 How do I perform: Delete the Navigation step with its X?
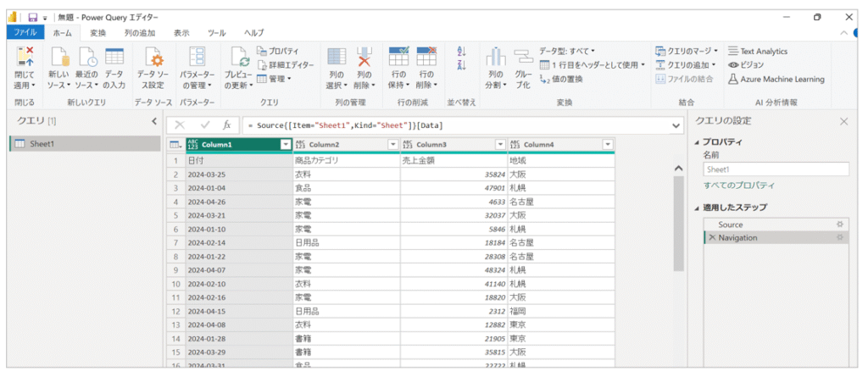coord(712,237)
